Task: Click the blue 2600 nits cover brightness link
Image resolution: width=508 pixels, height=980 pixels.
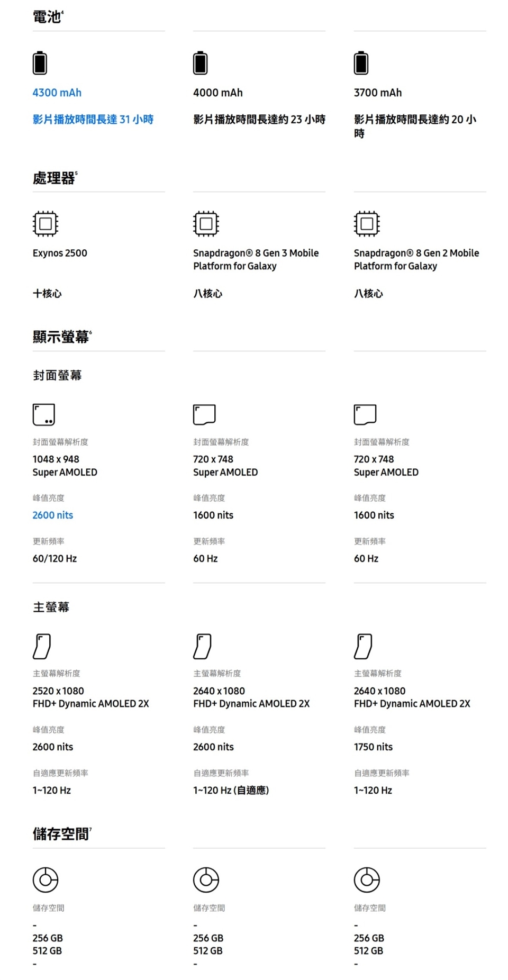Action: [53, 515]
